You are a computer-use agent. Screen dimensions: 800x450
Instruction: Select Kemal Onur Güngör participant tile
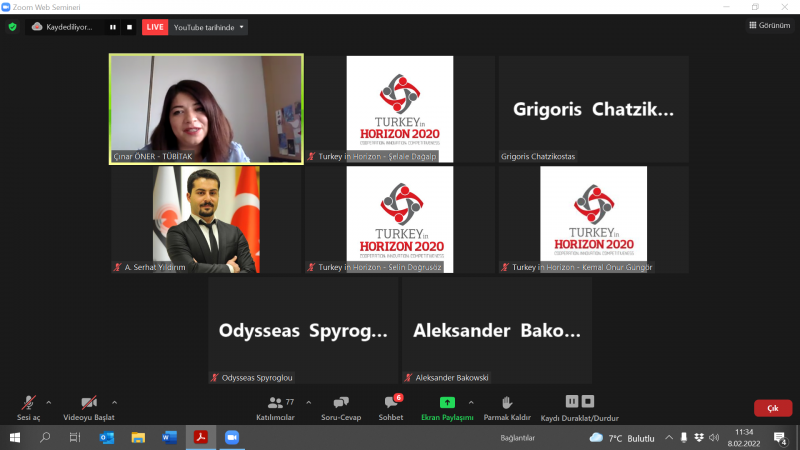click(x=594, y=219)
